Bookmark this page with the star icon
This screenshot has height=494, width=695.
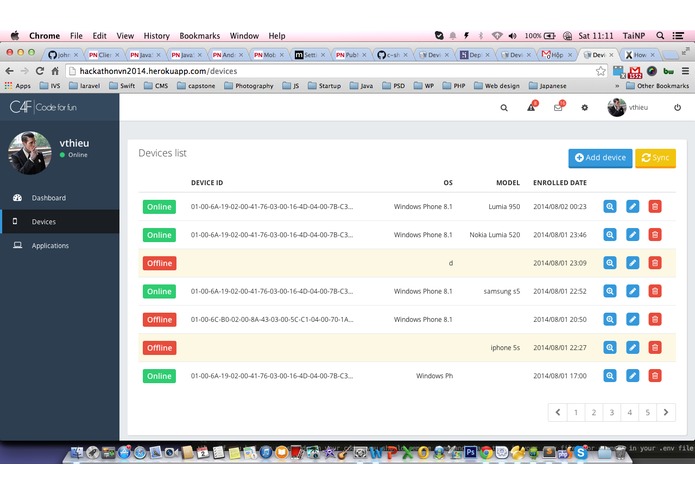(600, 71)
